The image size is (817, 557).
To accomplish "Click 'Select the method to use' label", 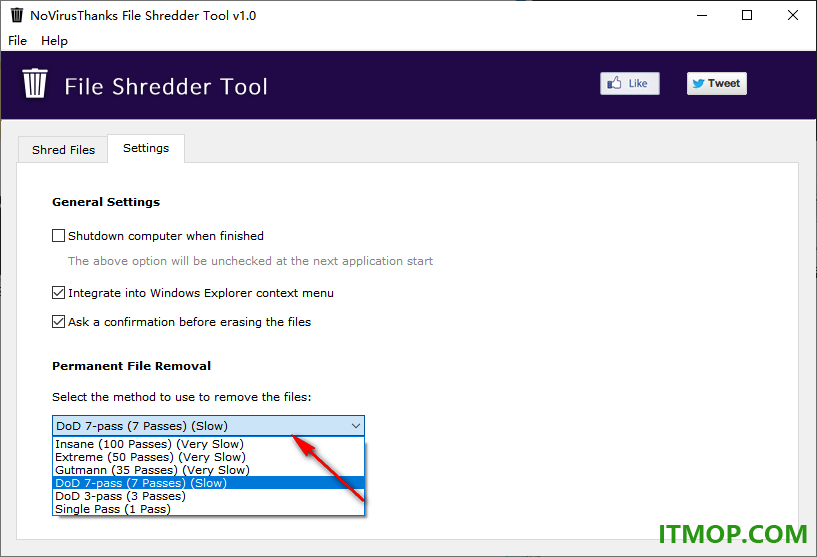I will (x=181, y=397).
